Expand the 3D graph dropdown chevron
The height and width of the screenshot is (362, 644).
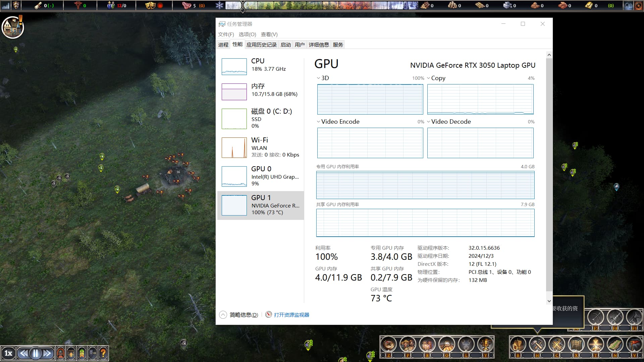coord(318,78)
